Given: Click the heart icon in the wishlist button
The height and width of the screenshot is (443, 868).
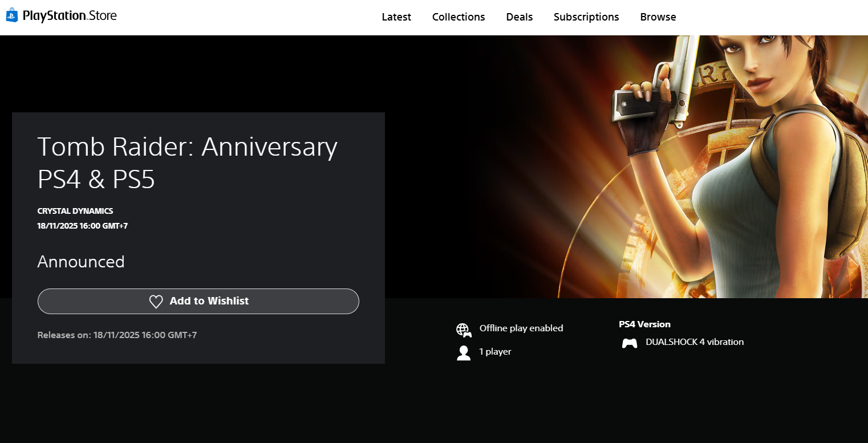Looking at the screenshot, I should click(156, 302).
